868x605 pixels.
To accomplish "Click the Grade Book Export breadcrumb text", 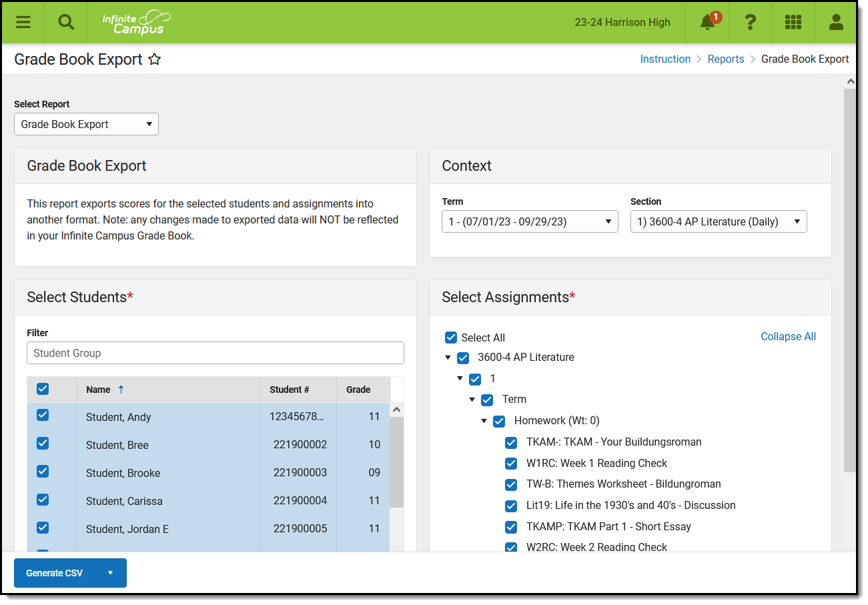I will click(805, 59).
